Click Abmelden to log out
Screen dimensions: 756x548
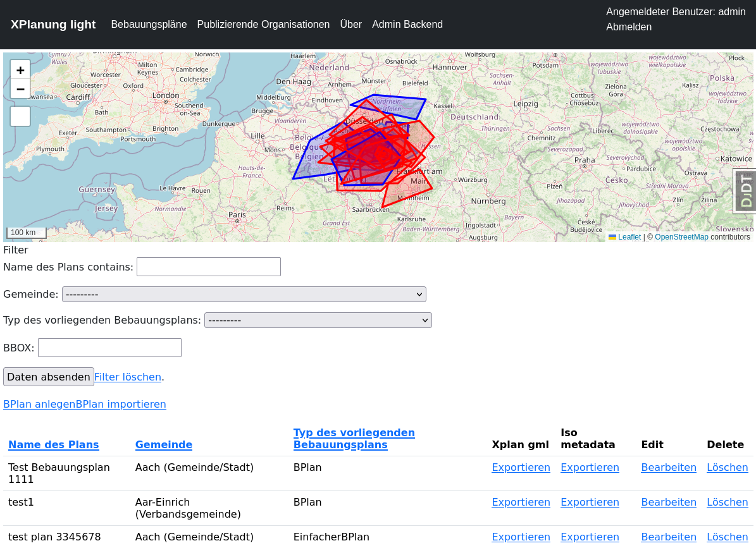click(x=629, y=27)
